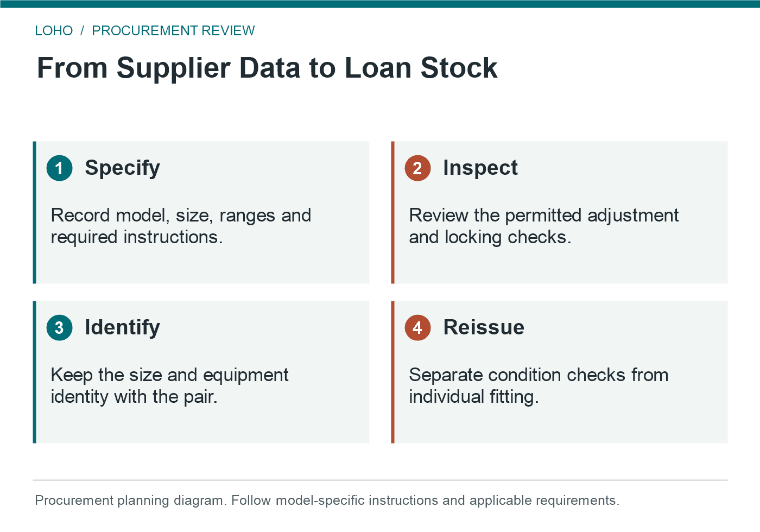The width and height of the screenshot is (760, 532).
Task: Select the teal number 3 circle badge
Action: click(x=60, y=327)
